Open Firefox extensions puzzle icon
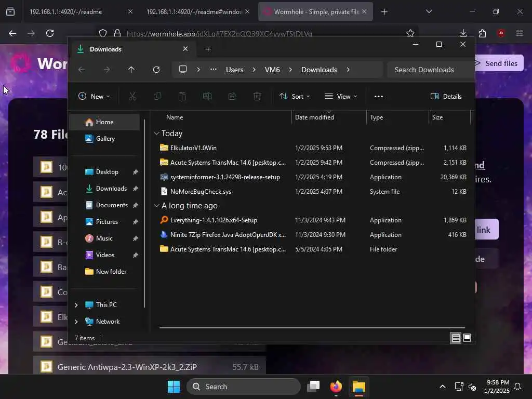Viewport: 532px width, 399px height. pyautogui.click(x=482, y=33)
